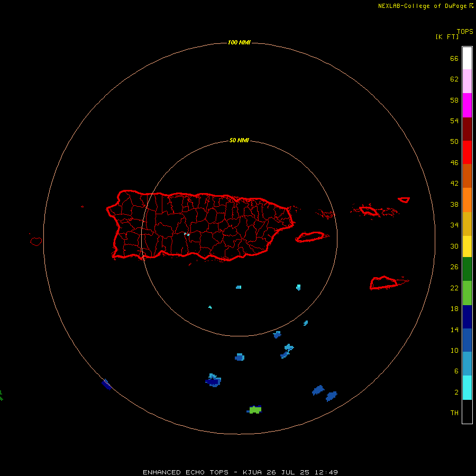The width and height of the screenshot is (476, 476).
Task: Click the legend value 18
Action: click(x=454, y=309)
